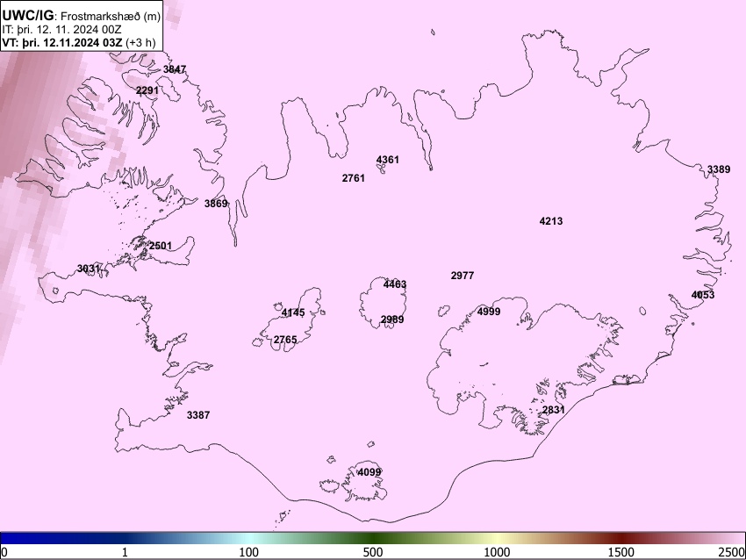The width and height of the screenshot is (746, 560).
Task: Click the freezing level value 3847
Action: [x=175, y=69]
